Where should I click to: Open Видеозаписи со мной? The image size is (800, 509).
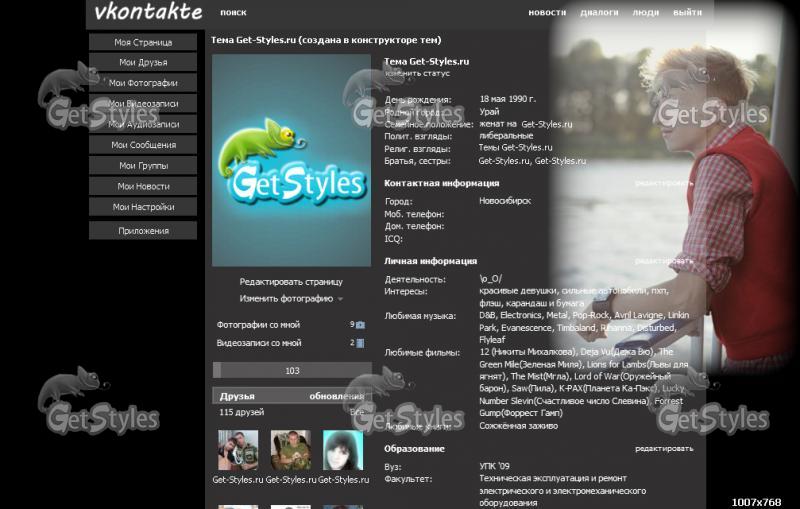click(x=259, y=343)
